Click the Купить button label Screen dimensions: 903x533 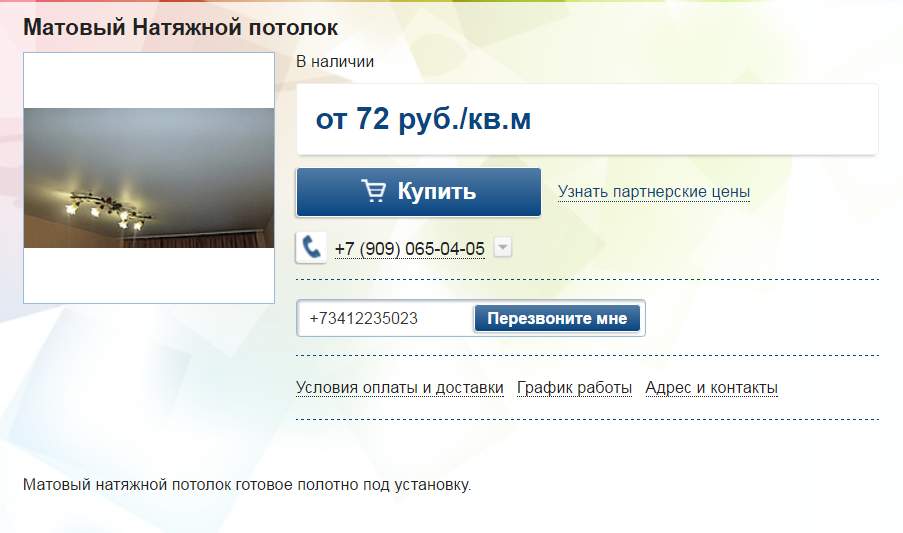437,191
